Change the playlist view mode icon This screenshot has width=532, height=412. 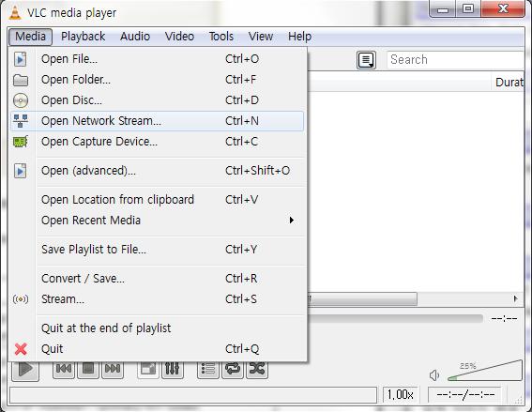(366, 60)
